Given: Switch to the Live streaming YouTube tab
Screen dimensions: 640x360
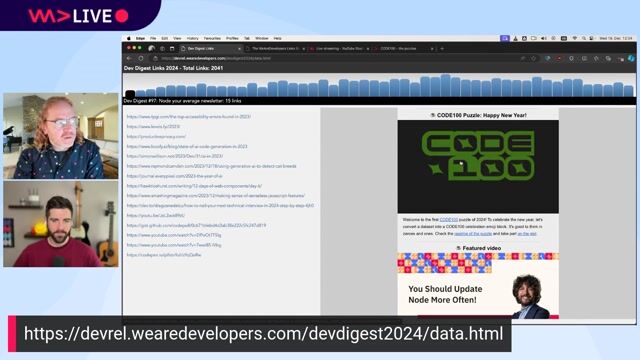Looking at the screenshot, I should click(339, 49).
